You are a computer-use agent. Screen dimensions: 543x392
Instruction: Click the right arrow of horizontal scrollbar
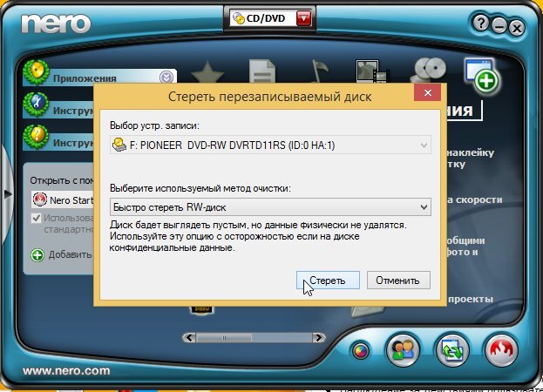318,338
